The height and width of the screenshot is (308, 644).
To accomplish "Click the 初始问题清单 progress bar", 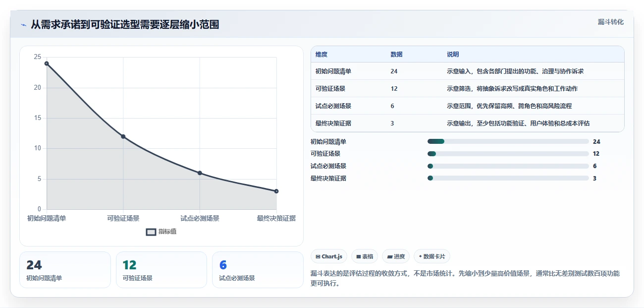I will pyautogui.click(x=508, y=141).
